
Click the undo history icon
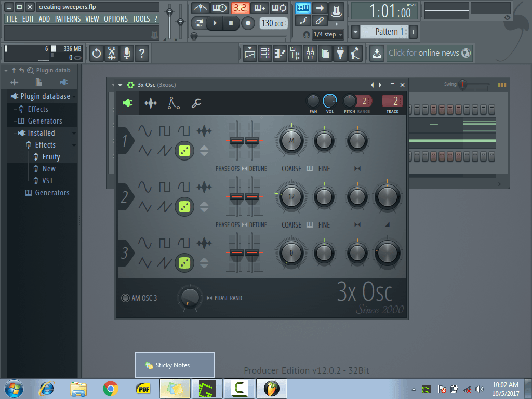(97, 54)
